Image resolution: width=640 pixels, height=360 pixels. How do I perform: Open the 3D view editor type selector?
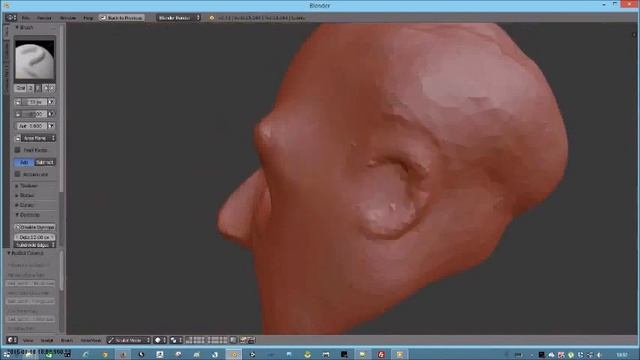[x=11, y=340]
